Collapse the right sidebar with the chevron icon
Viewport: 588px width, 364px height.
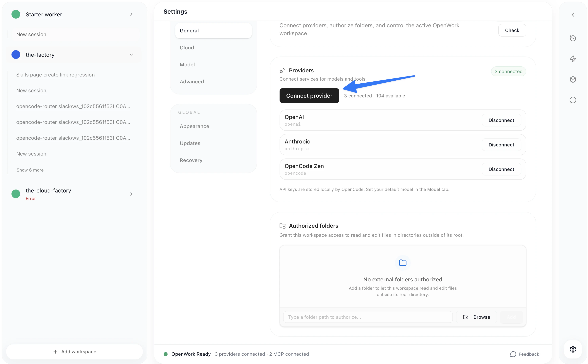pos(573,14)
